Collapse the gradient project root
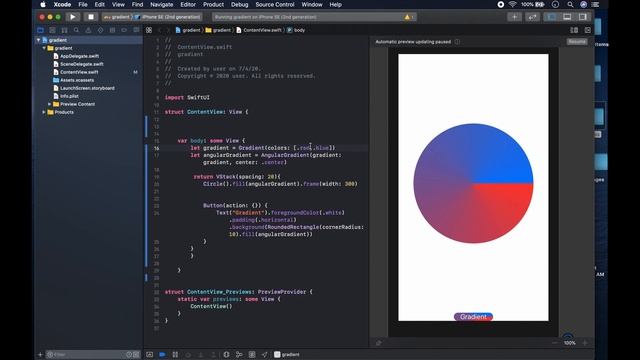This screenshot has height=360, width=640. tap(38, 40)
